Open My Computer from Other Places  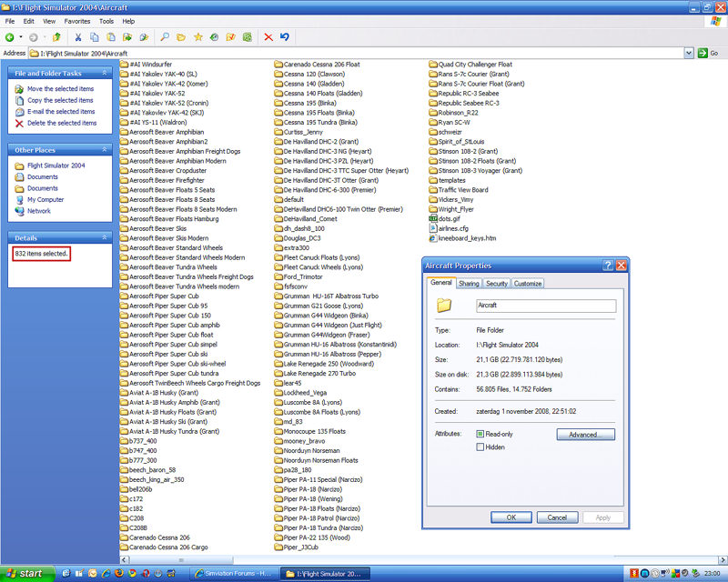pos(45,199)
